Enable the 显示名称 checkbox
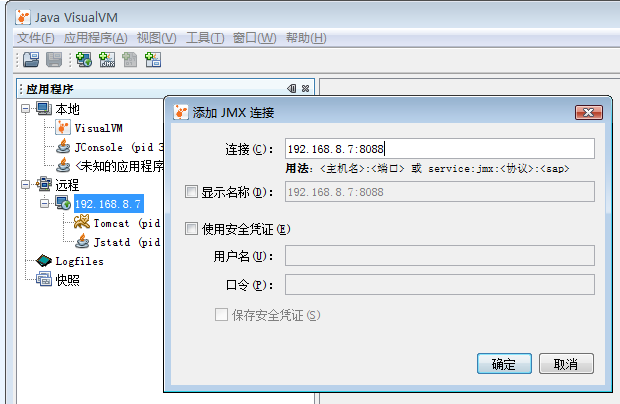This screenshot has width=620, height=404. [x=191, y=192]
